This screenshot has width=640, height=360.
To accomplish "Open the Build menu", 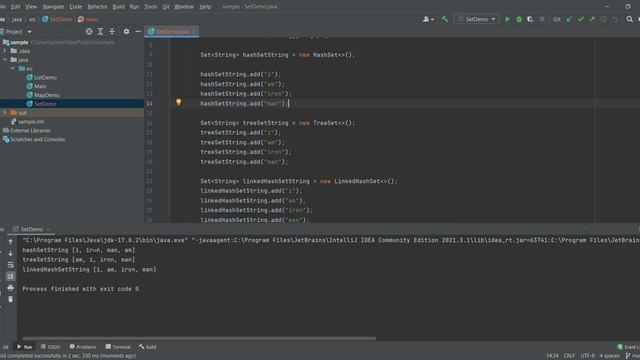I will (x=118, y=7).
